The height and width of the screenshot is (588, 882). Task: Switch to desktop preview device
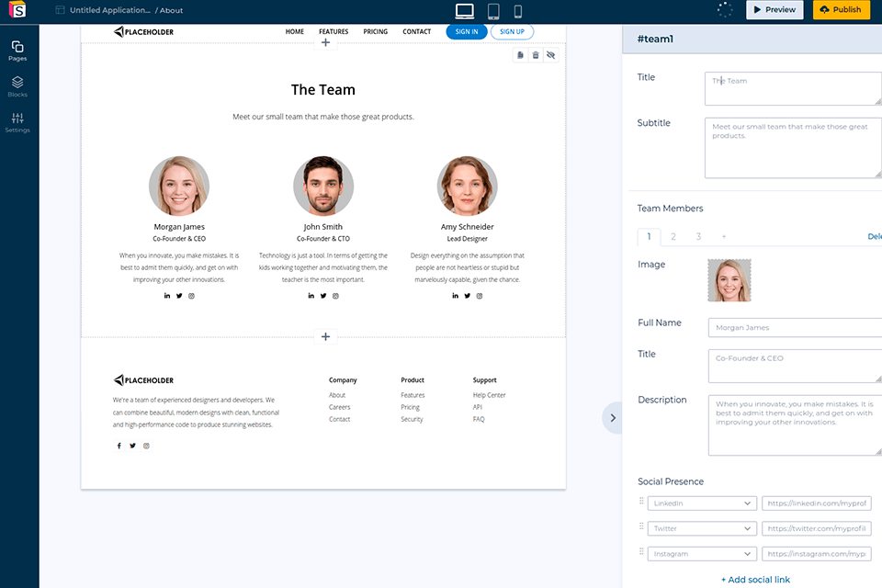pos(465,11)
